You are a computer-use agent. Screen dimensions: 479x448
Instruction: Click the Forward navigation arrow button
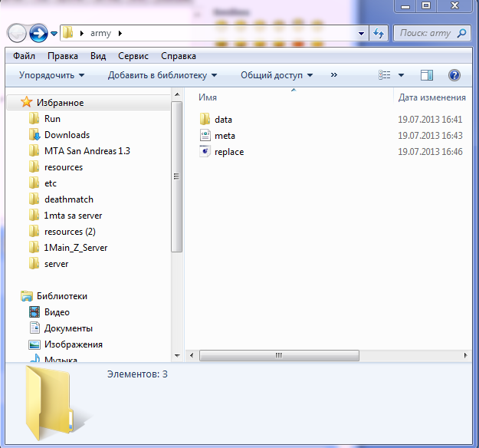[38, 33]
